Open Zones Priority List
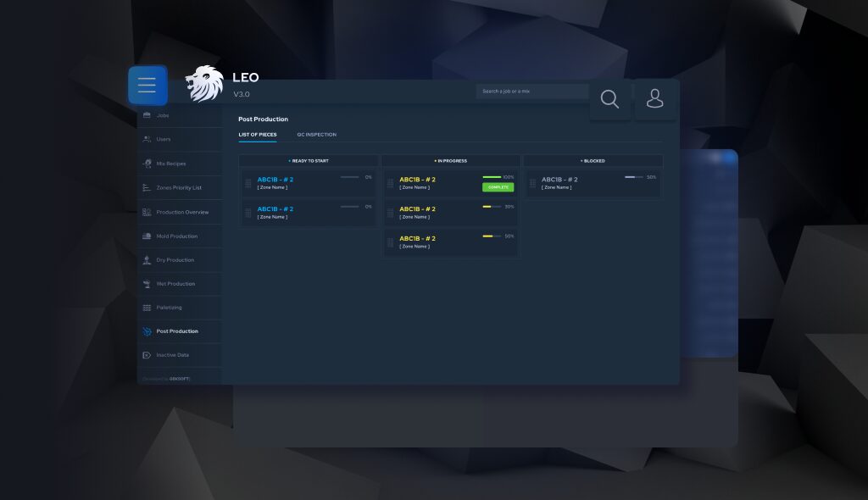The height and width of the screenshot is (500, 868). pos(146,187)
